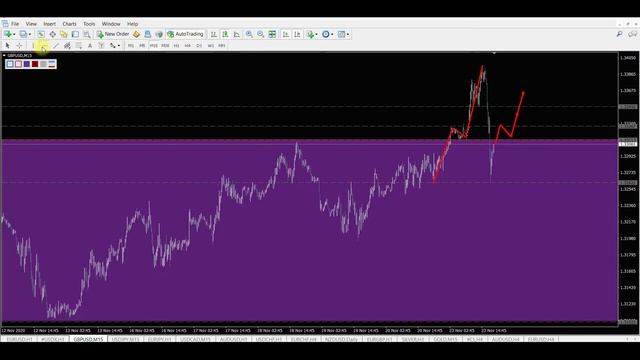
Task: Toggle Chart Shift from right border
Action: click(x=297, y=34)
